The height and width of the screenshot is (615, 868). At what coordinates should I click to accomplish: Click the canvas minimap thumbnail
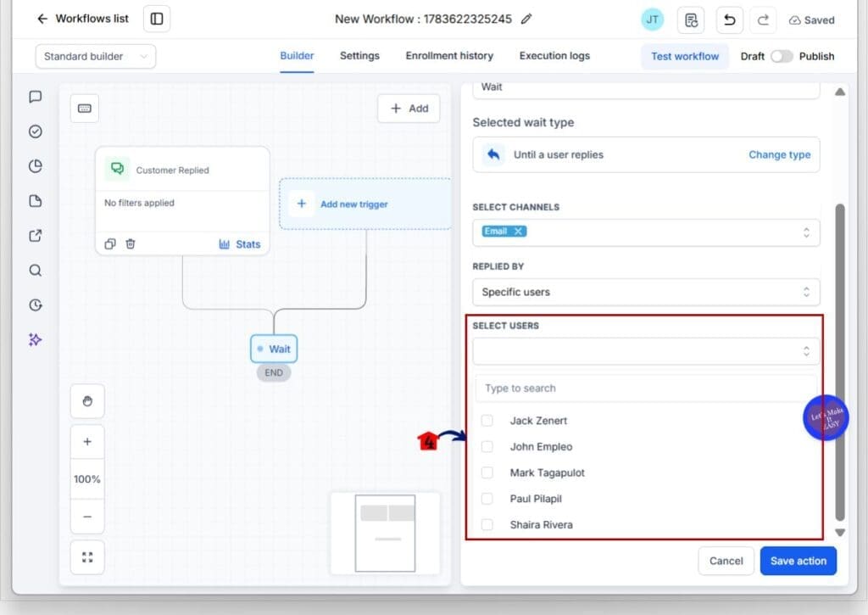(386, 533)
